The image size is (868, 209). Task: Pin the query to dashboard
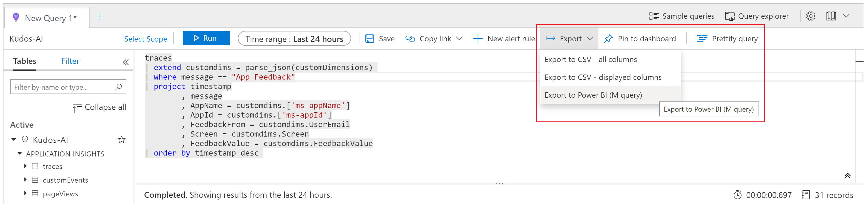(640, 39)
